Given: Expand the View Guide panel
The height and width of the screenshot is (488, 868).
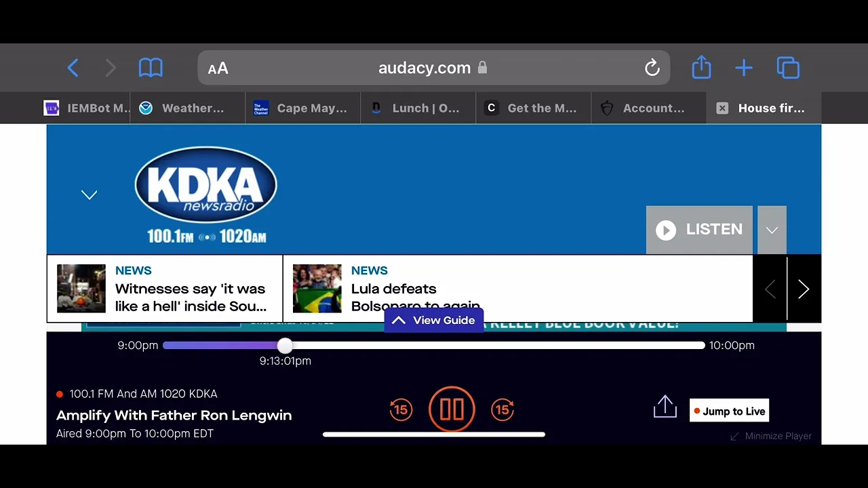Looking at the screenshot, I should pos(434,320).
